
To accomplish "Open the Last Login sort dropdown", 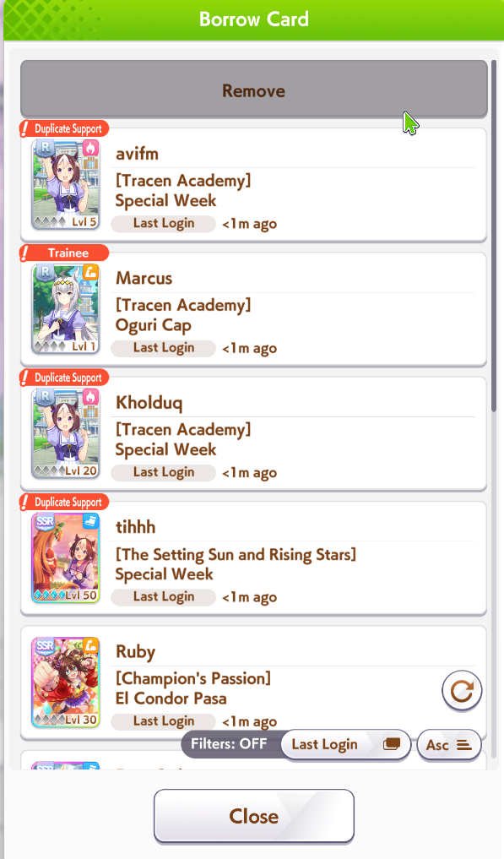I will [x=345, y=744].
